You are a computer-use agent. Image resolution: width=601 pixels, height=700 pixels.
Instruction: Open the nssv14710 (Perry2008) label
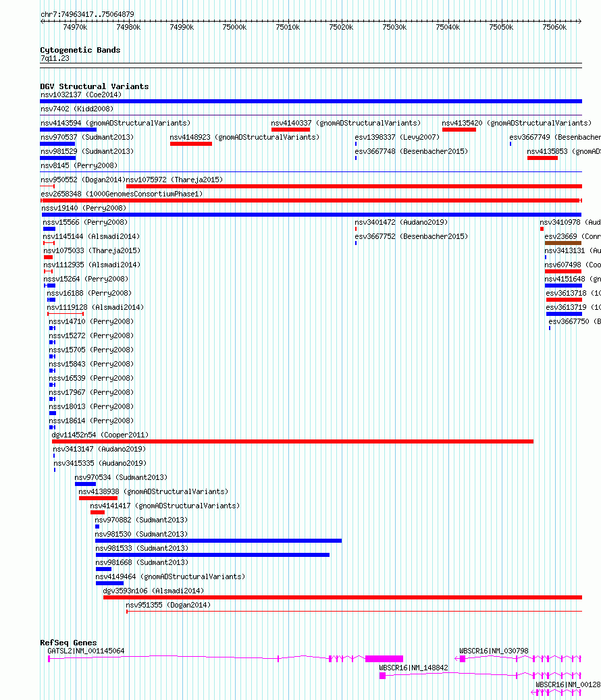click(91, 322)
